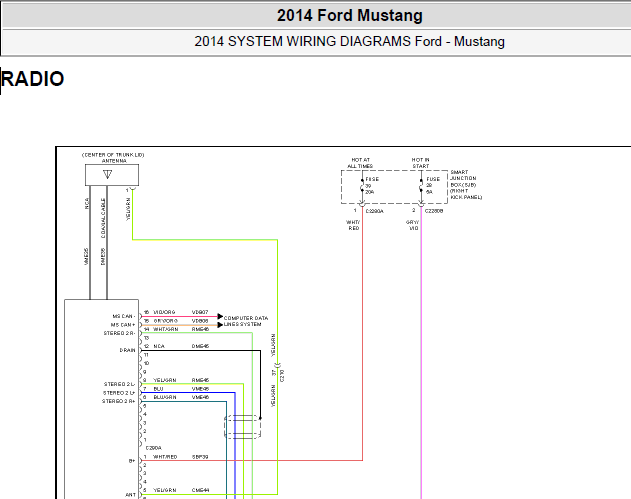The width and height of the screenshot is (631, 499).
Task: Click the 'DRAIN' pin label
Action: coord(128,350)
